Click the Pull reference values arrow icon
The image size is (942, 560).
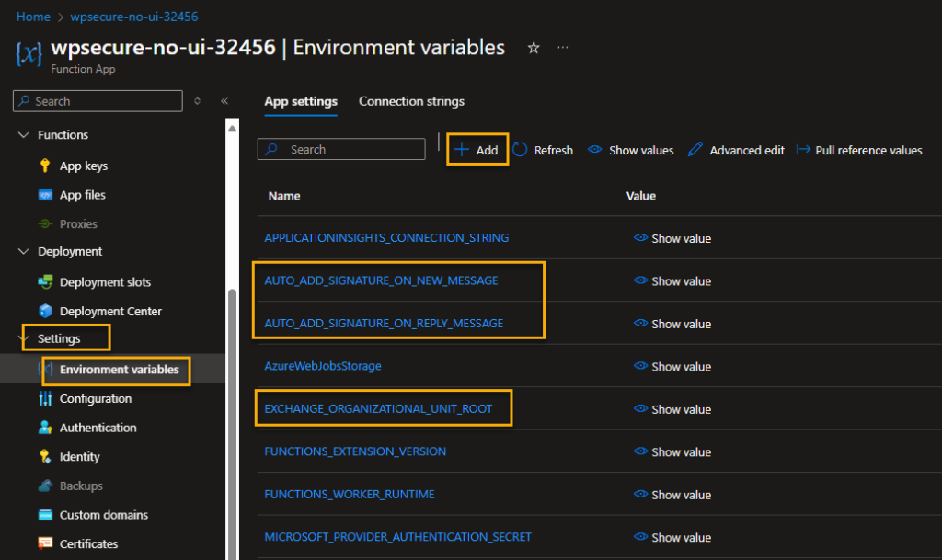[803, 149]
